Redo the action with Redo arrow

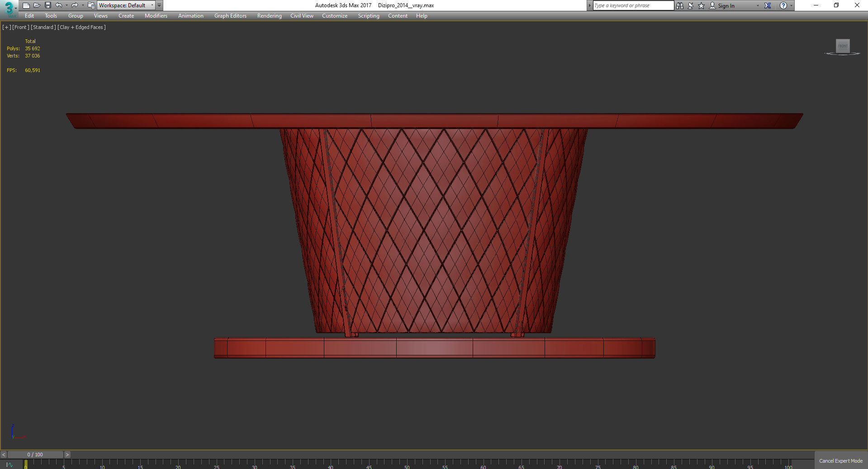tap(75, 5)
